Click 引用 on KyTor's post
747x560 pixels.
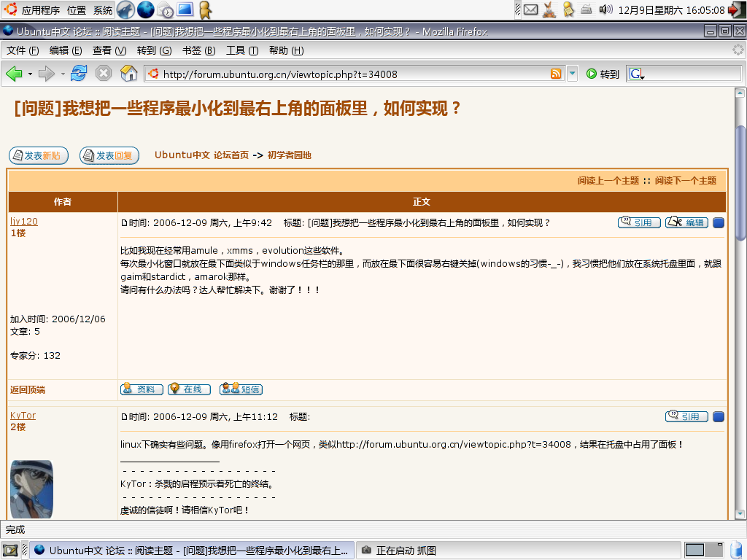tap(686, 416)
